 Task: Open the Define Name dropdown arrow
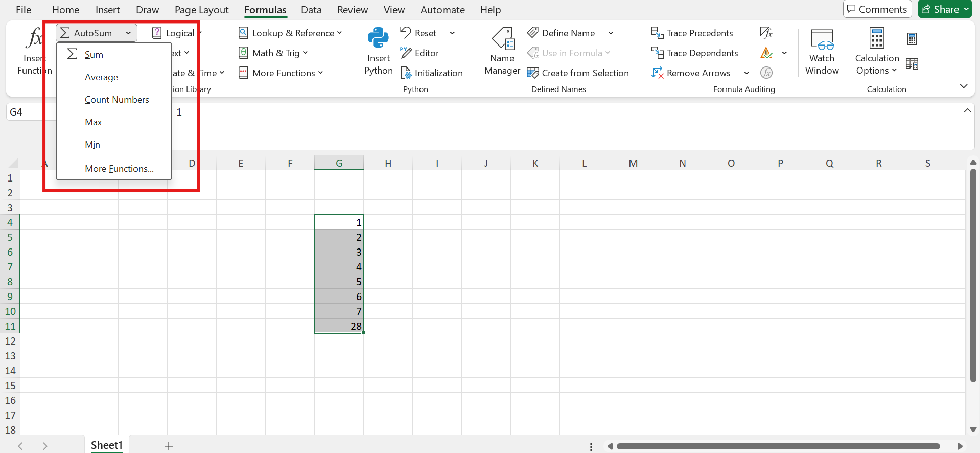(611, 33)
